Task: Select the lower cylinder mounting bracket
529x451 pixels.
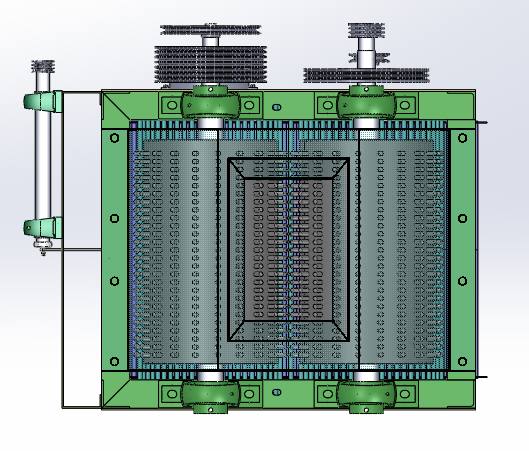Action: [43, 227]
